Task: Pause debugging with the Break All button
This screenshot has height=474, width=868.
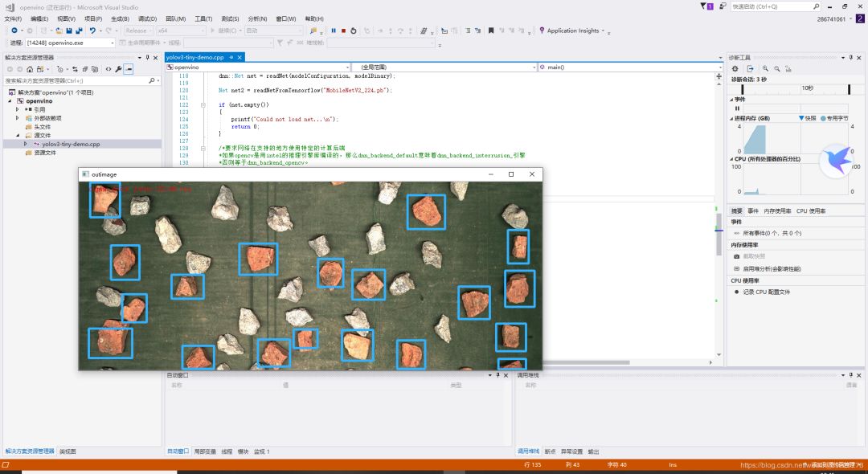Action: (x=334, y=31)
